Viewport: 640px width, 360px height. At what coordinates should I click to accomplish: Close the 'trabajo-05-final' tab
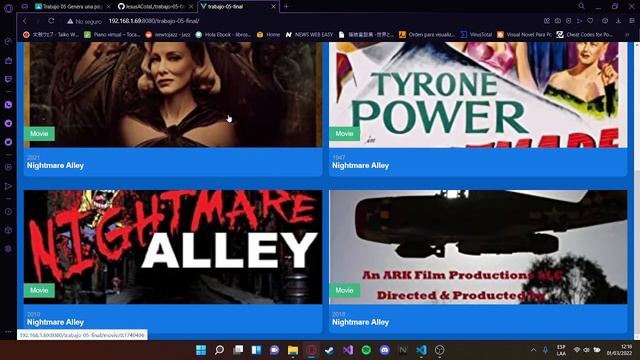tap(273, 7)
